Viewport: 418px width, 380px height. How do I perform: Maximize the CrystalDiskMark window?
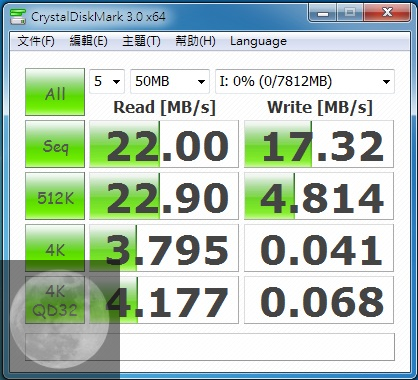click(x=350, y=13)
